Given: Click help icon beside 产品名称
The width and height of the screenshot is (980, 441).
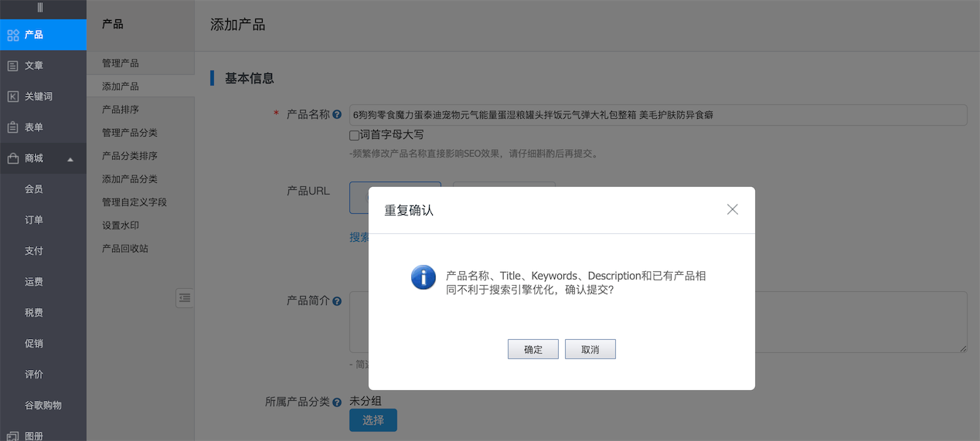Looking at the screenshot, I should coord(337,115).
